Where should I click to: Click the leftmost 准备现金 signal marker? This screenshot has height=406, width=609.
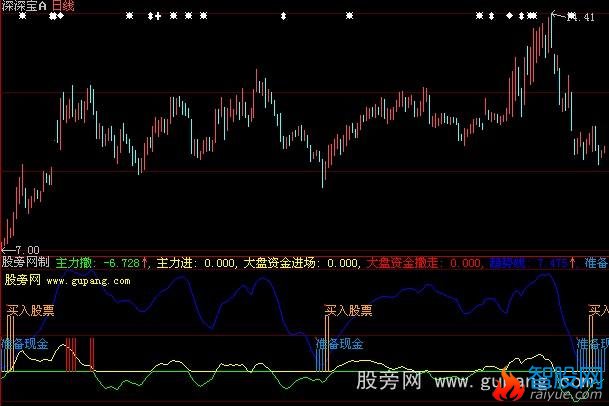(28, 343)
